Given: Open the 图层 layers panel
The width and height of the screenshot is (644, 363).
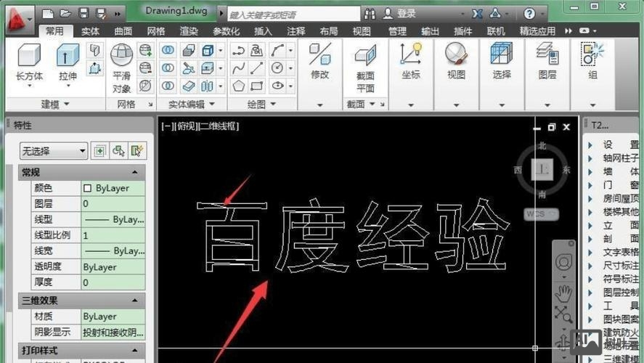Looking at the screenshot, I should (x=547, y=61).
